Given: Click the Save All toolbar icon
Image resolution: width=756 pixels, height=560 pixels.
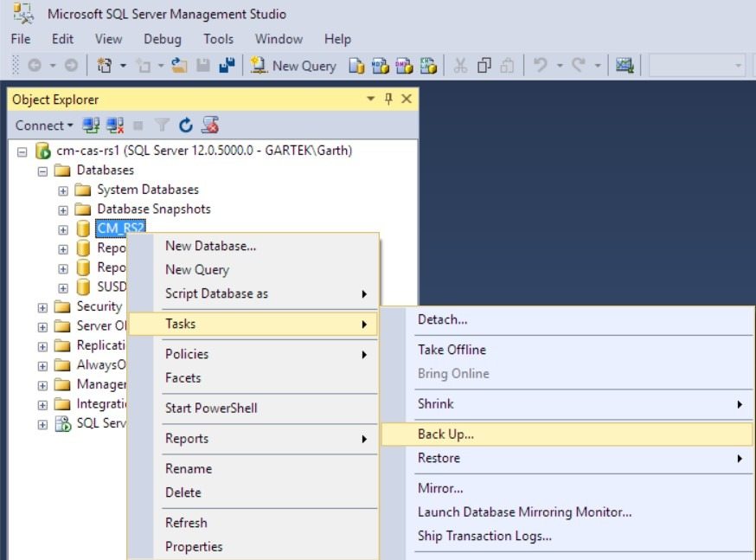Looking at the screenshot, I should point(227,65).
